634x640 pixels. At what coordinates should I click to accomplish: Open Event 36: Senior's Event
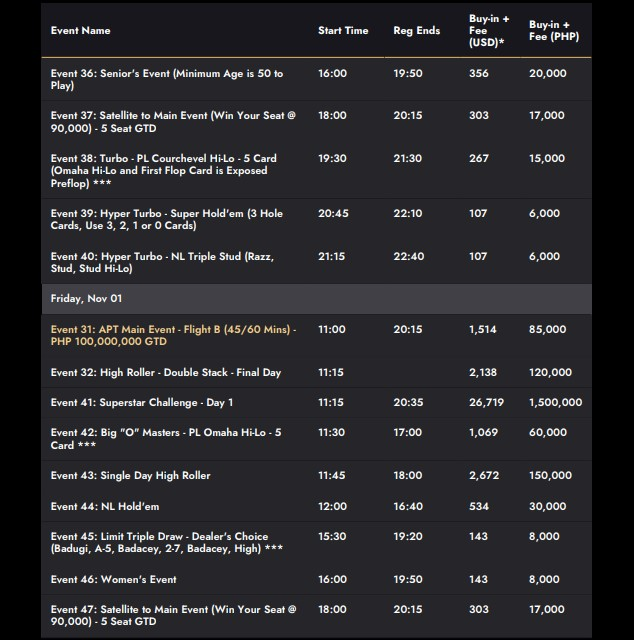167,80
